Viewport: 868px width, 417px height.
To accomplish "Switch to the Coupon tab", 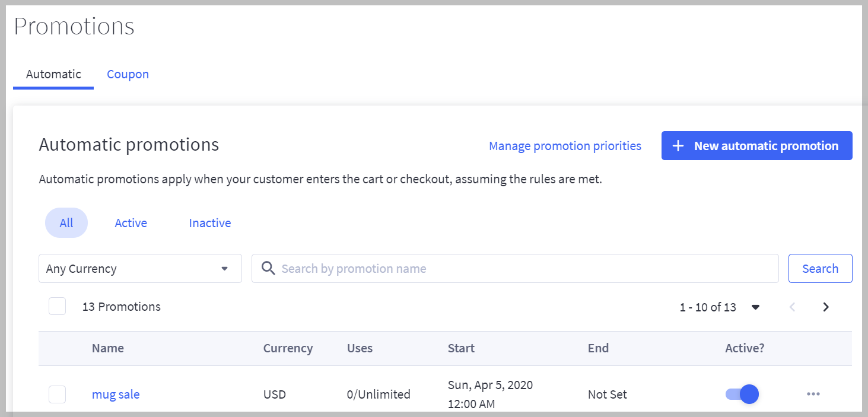I will coord(128,74).
